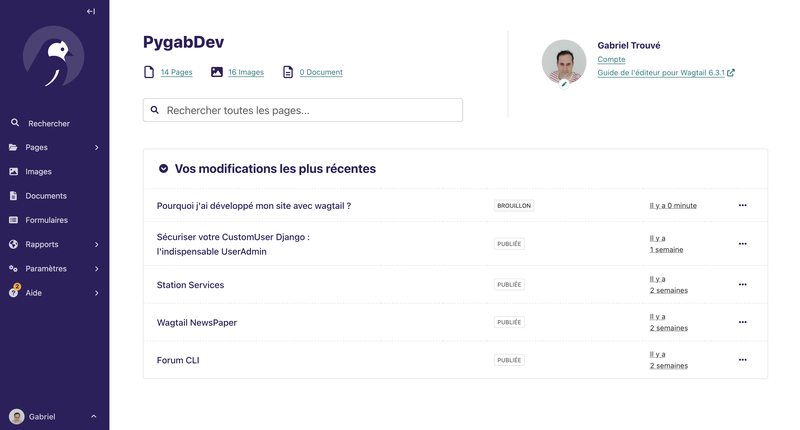800x430 pixels.
Task: Expand the Aide submenu chevron
Action: pyautogui.click(x=96, y=293)
